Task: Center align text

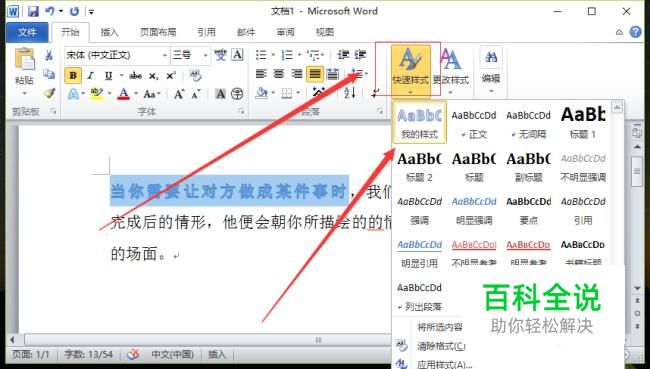Action: click(279, 74)
